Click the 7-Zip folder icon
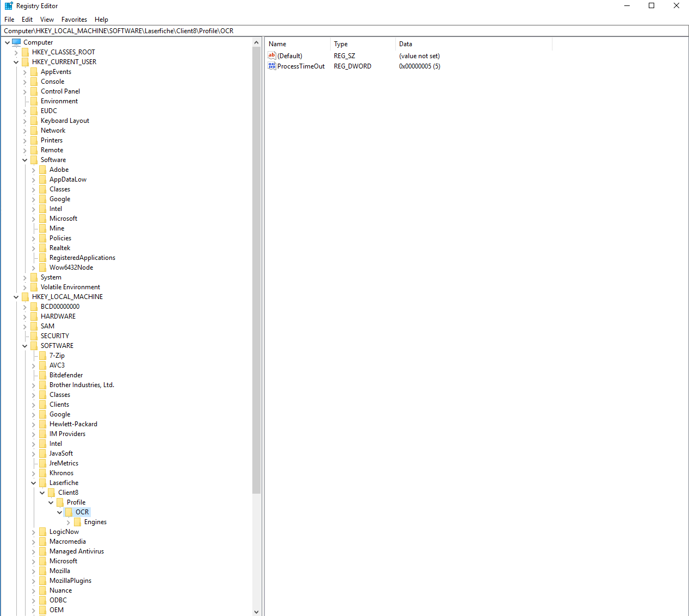 click(x=42, y=356)
